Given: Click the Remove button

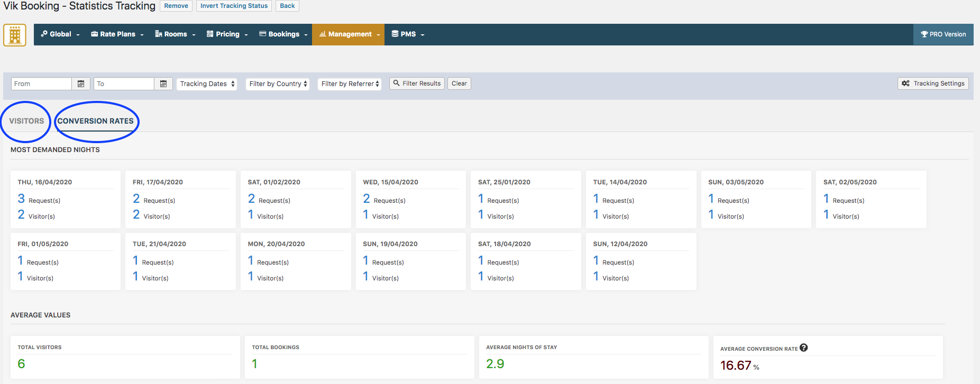Looking at the screenshot, I should click(176, 6).
